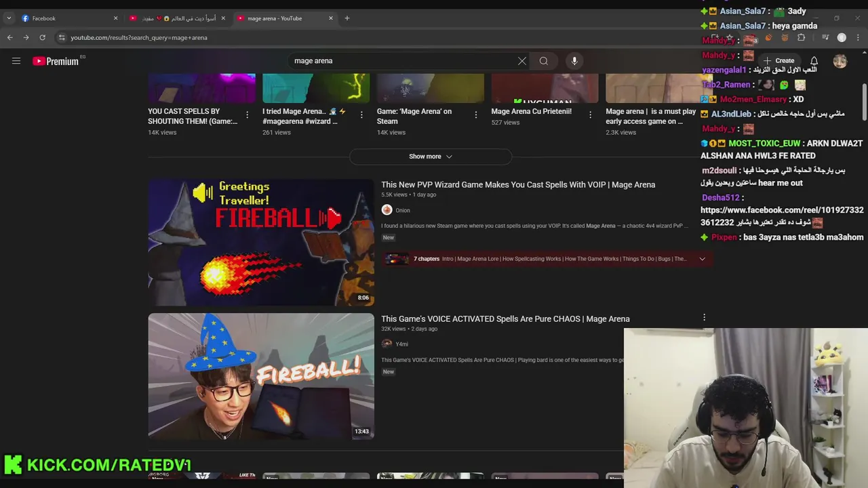
Task: Open 'Mage arena is a must play' short
Action: click(650, 116)
